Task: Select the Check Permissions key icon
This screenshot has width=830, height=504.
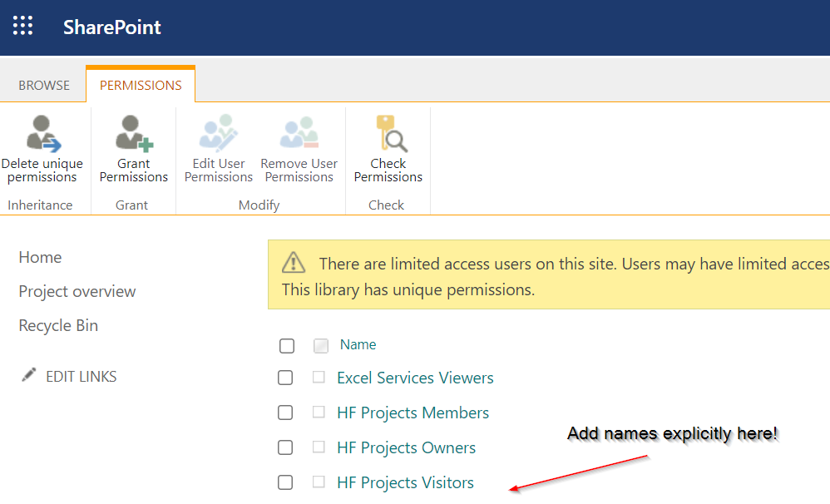Action: (x=388, y=133)
